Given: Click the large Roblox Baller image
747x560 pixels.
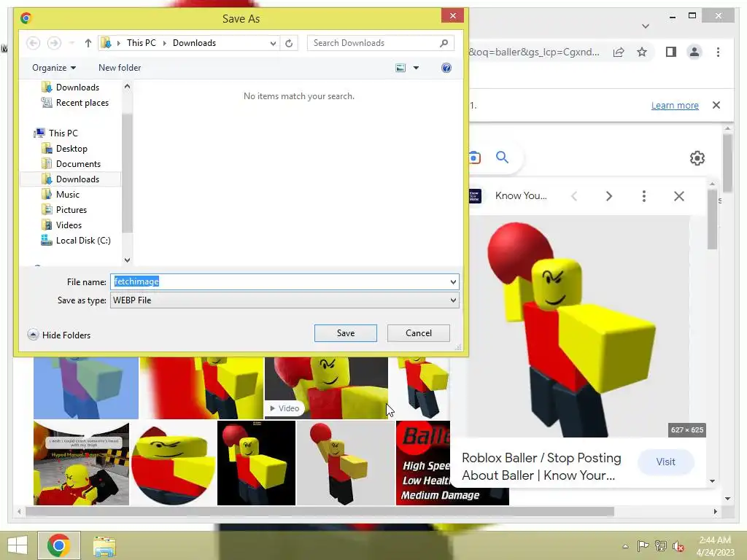Looking at the screenshot, I should (578, 326).
